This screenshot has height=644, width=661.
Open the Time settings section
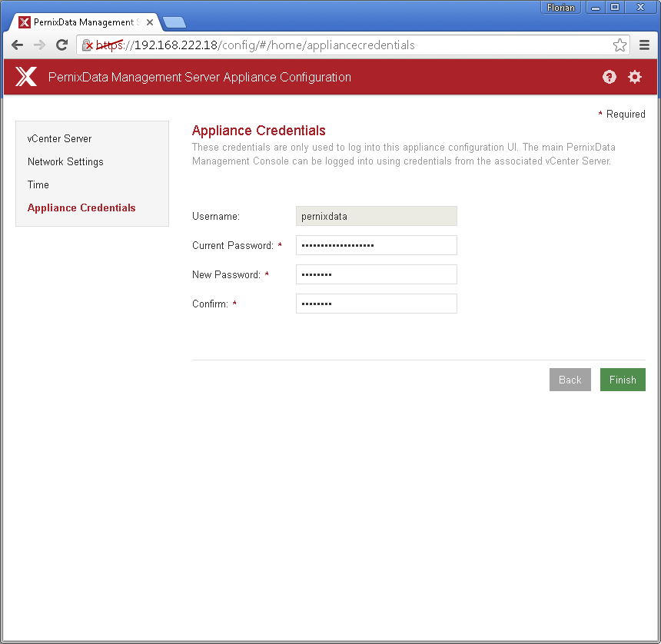click(38, 185)
